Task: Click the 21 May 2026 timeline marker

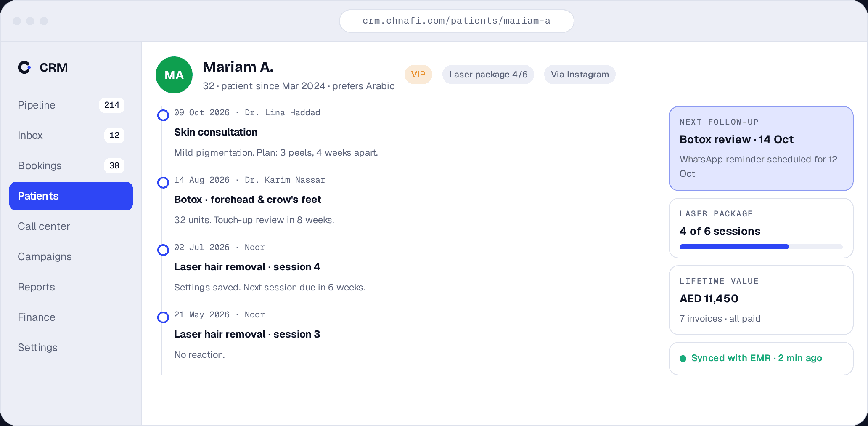Action: click(x=163, y=317)
